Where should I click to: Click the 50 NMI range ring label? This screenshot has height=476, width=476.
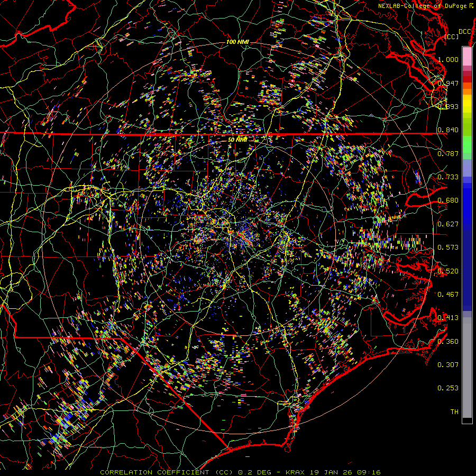[237, 140]
